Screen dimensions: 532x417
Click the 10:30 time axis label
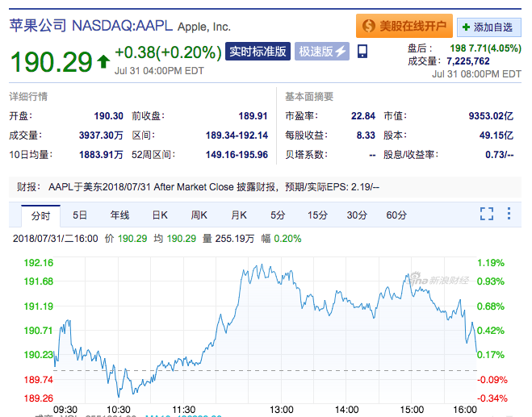119,410
